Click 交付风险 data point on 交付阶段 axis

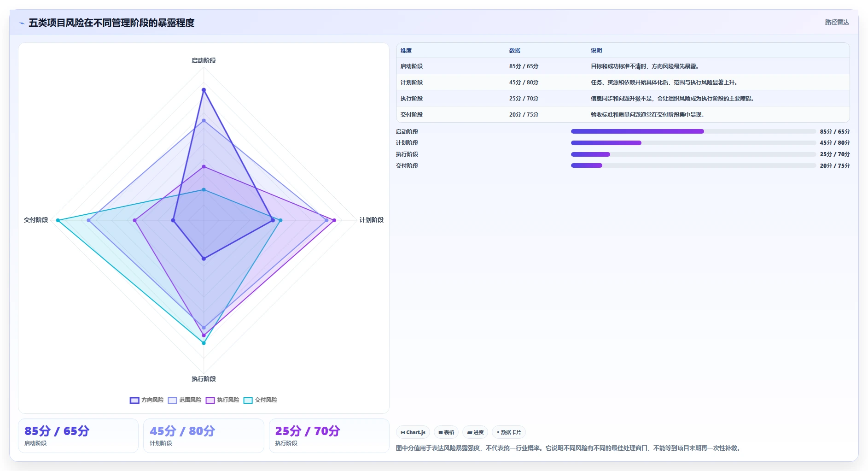(x=58, y=220)
